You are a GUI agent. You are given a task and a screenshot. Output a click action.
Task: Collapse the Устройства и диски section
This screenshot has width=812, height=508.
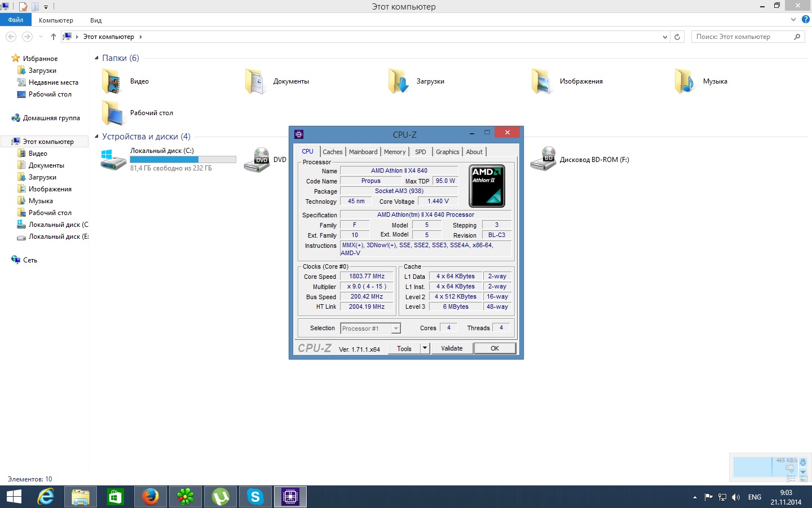click(x=97, y=137)
